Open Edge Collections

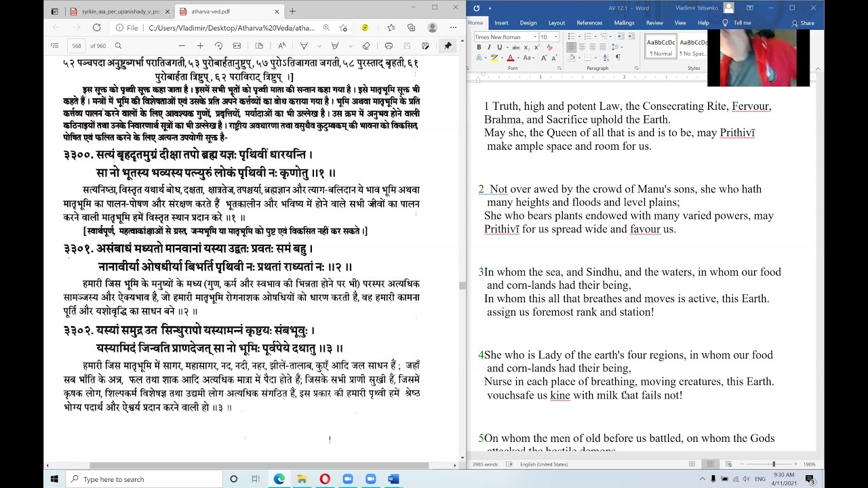click(x=412, y=28)
